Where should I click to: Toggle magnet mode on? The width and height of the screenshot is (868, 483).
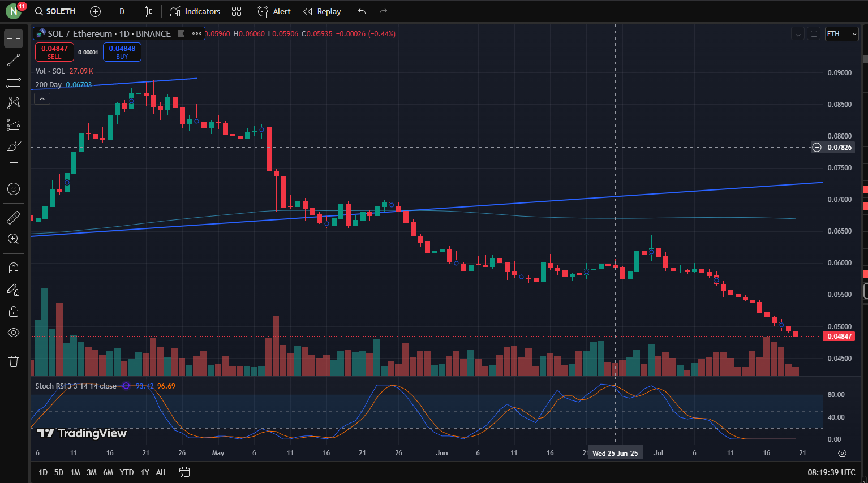[14, 268]
